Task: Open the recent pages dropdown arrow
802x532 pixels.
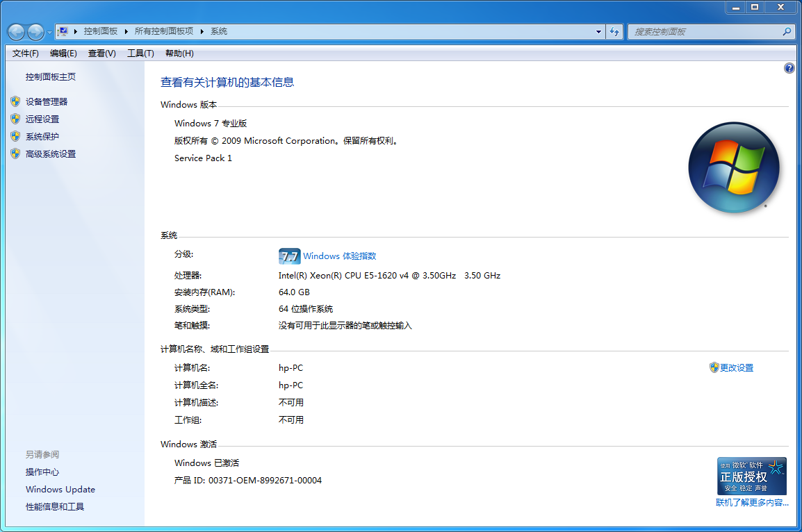Action: click(49, 32)
